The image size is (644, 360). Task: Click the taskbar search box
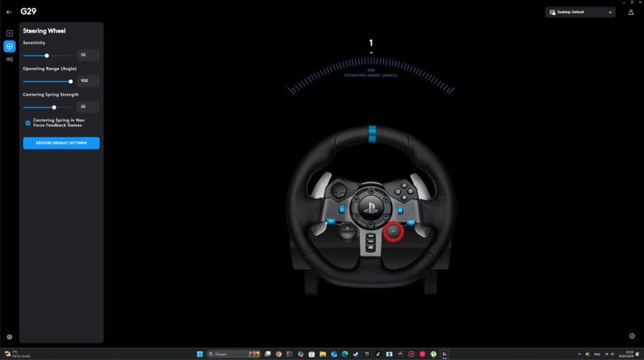click(233, 354)
